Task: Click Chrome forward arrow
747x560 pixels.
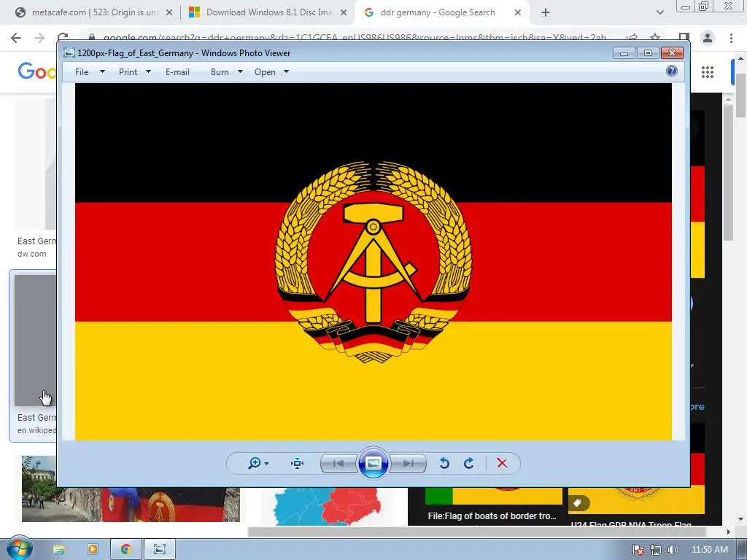Action: coord(39,38)
